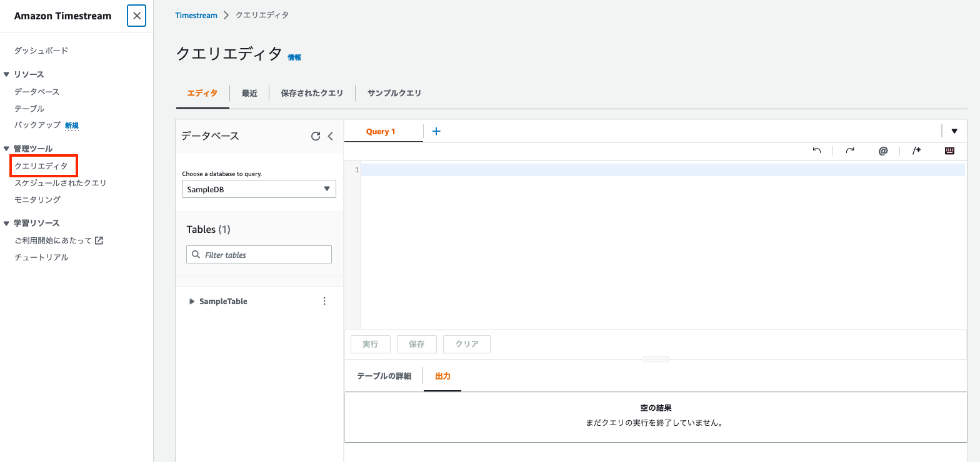Viewport: 980px width, 462px height.
Task: Click line 1 of the query editor
Action: pyautogui.click(x=662, y=170)
